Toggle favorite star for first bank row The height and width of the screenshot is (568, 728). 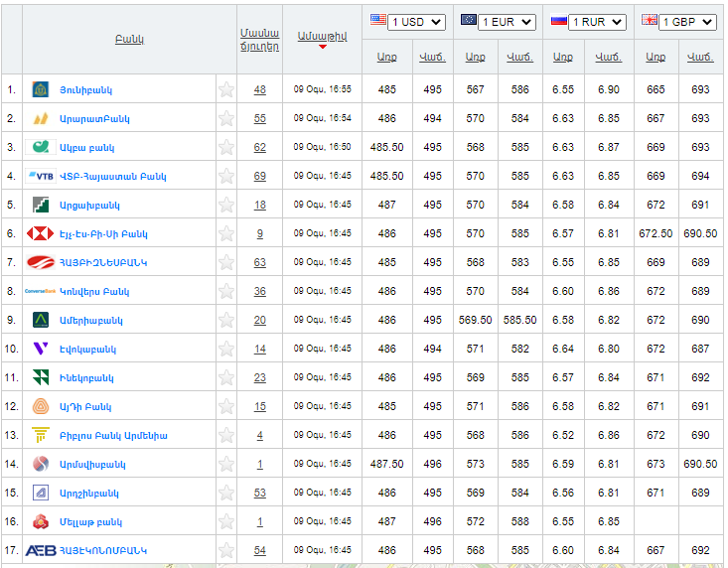click(226, 89)
